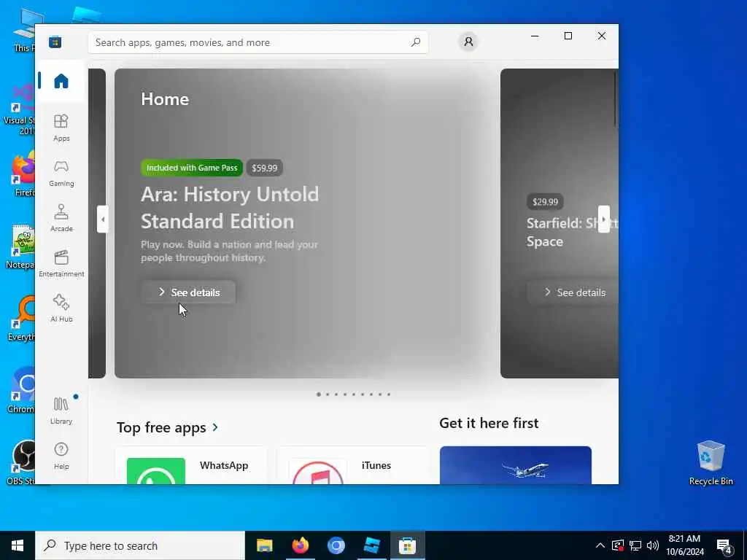Maximize the Microsoft Store window
This screenshot has height=560, width=747.
coord(568,36)
